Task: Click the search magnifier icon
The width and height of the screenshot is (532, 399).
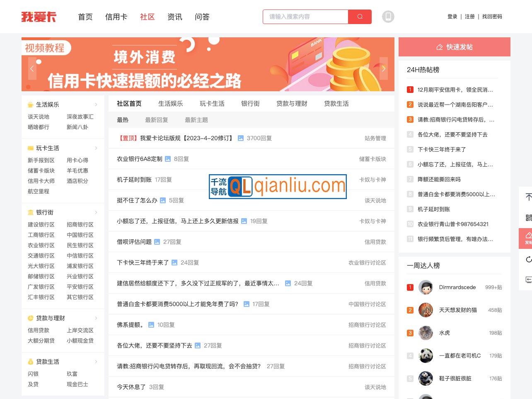Action: [360, 17]
